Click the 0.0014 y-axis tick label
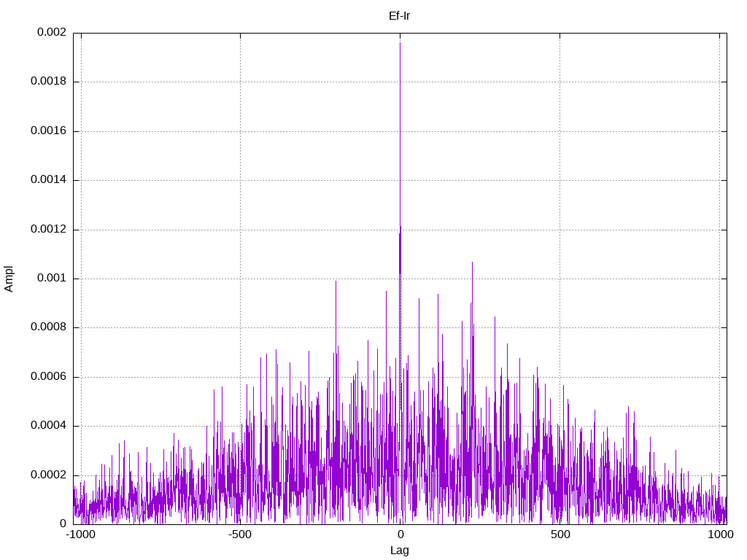 point(48,180)
